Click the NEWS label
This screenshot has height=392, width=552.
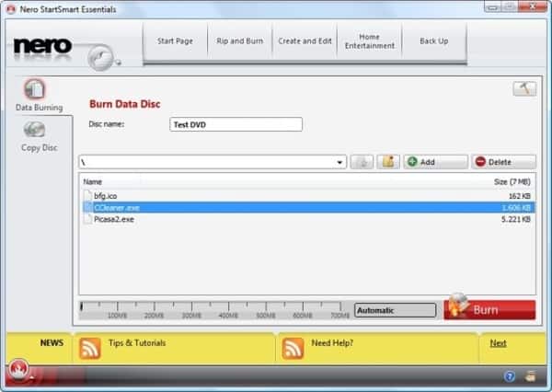[x=52, y=342]
